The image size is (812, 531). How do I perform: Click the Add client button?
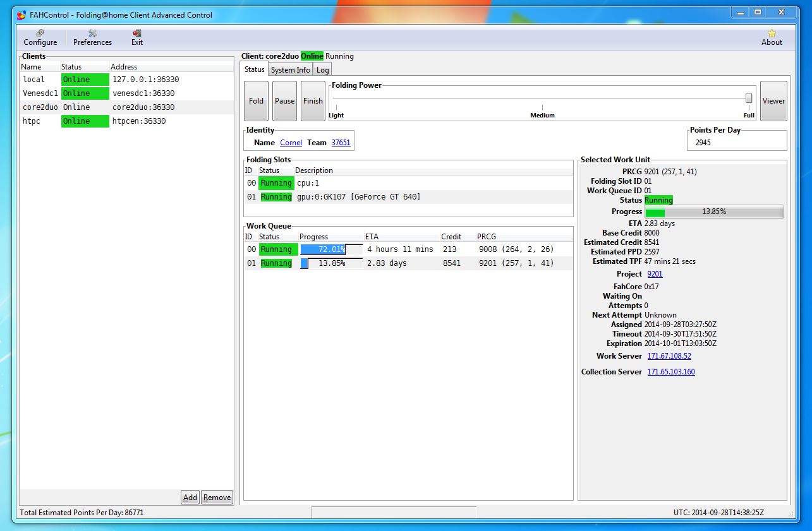click(190, 498)
